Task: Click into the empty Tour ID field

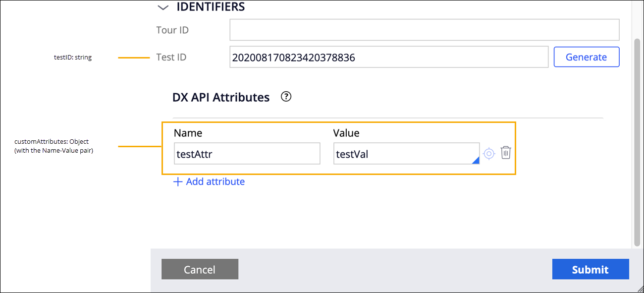Action: click(424, 30)
